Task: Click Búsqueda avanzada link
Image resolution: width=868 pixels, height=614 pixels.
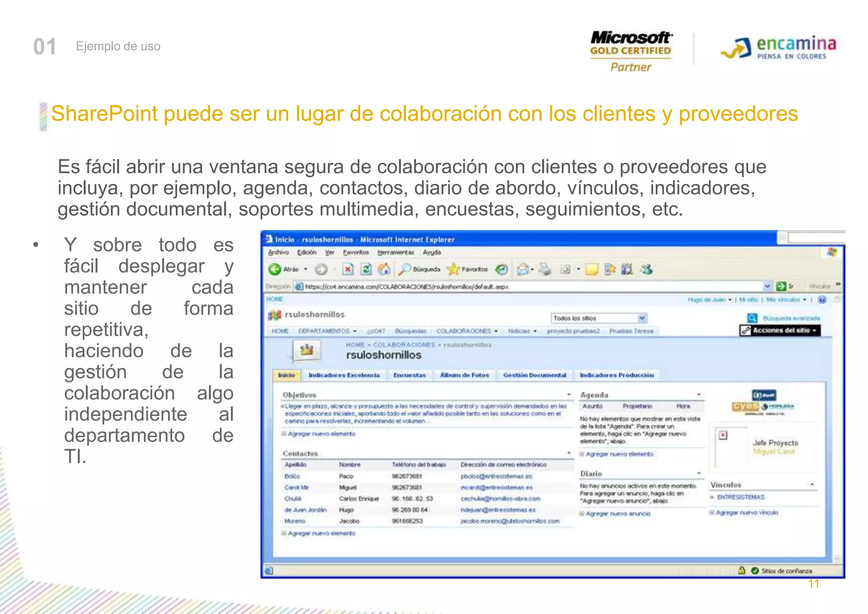Action: point(791,318)
